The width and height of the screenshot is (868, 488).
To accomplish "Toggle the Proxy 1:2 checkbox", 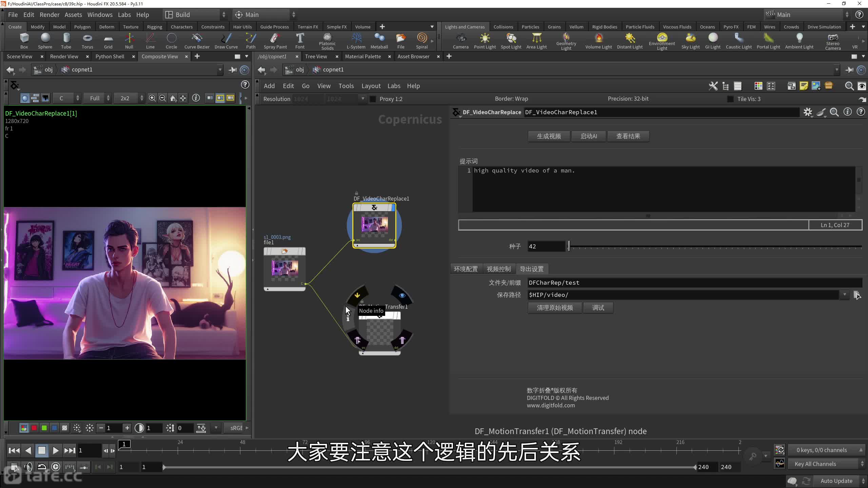I will (373, 99).
